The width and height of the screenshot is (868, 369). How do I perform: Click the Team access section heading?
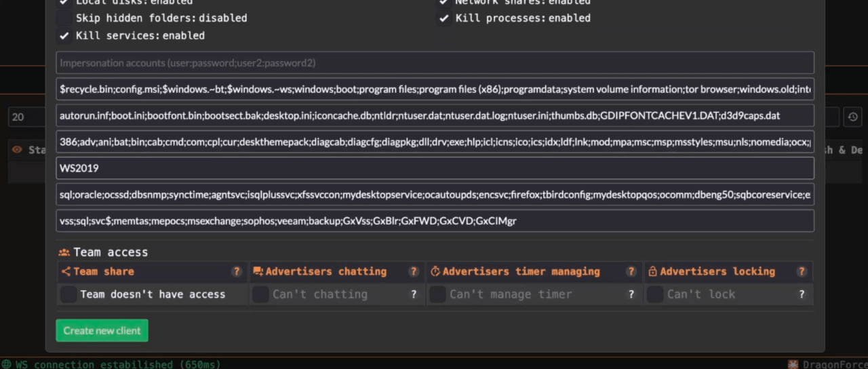[111, 252]
